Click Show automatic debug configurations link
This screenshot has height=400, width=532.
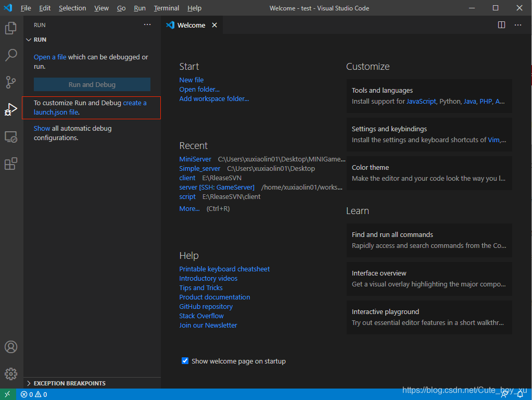[x=42, y=128]
